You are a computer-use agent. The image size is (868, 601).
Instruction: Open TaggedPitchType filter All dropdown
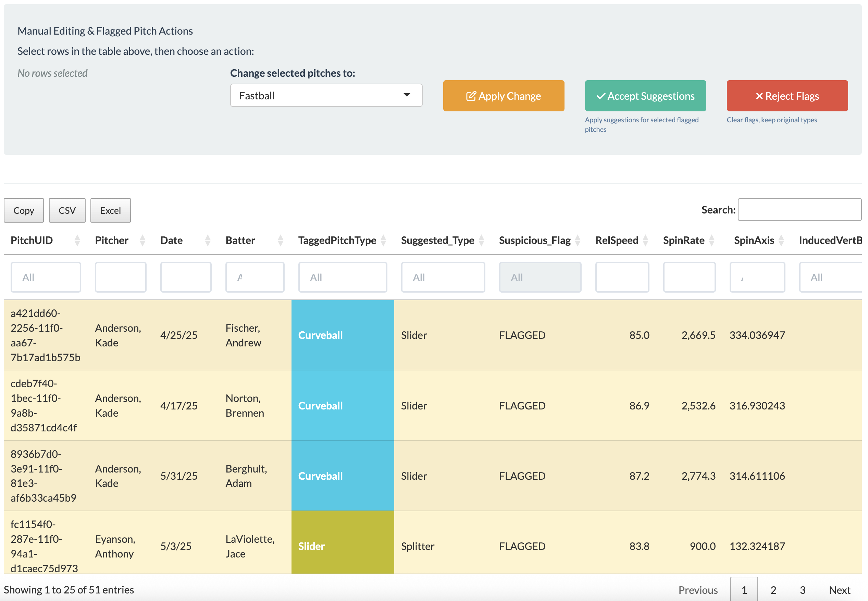coord(342,278)
